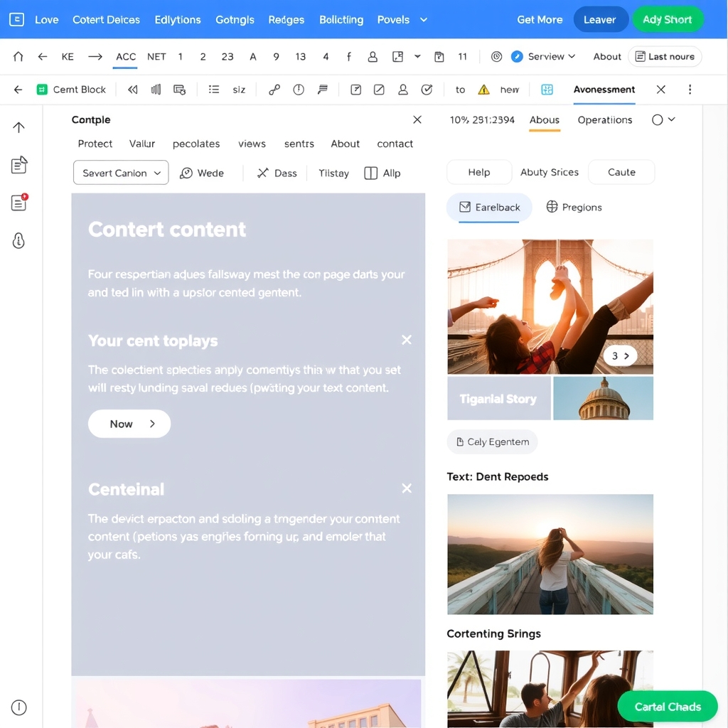
Task: Close the Contple panel
Action: [x=417, y=119]
